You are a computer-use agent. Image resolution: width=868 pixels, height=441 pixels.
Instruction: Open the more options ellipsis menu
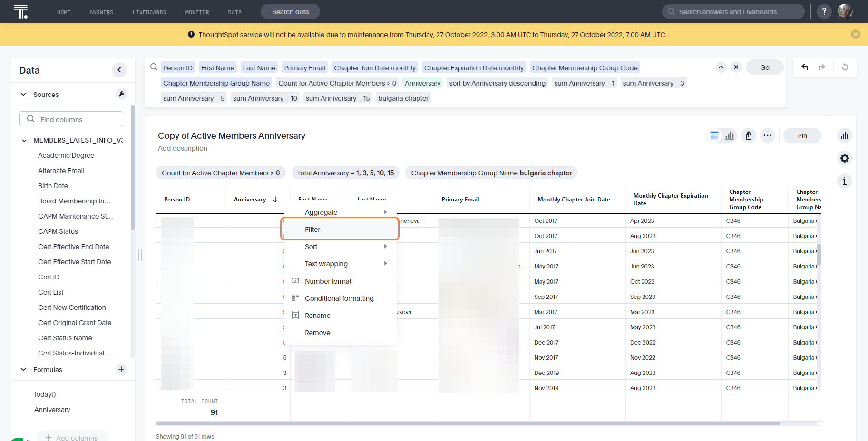click(x=768, y=135)
